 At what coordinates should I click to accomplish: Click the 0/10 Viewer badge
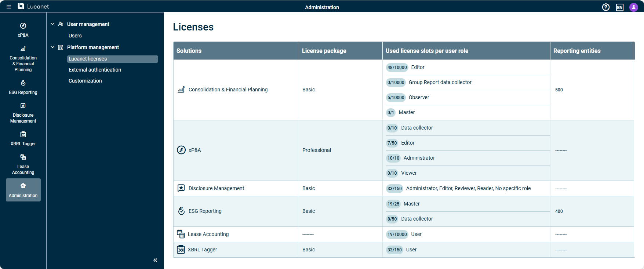click(x=392, y=173)
